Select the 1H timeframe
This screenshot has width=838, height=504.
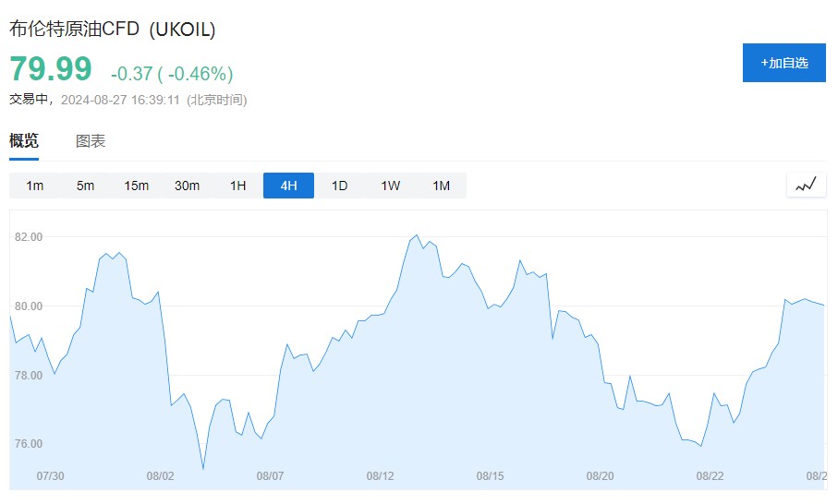point(238,186)
